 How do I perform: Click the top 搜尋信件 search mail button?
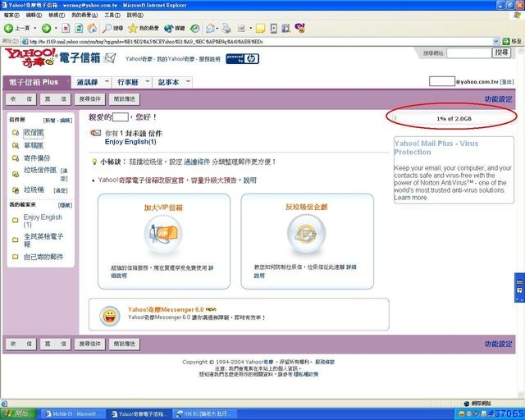[89, 99]
